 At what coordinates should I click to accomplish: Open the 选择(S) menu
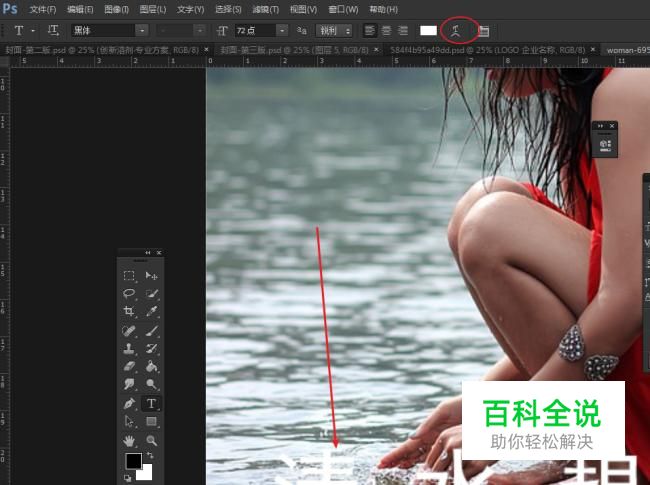[228, 9]
